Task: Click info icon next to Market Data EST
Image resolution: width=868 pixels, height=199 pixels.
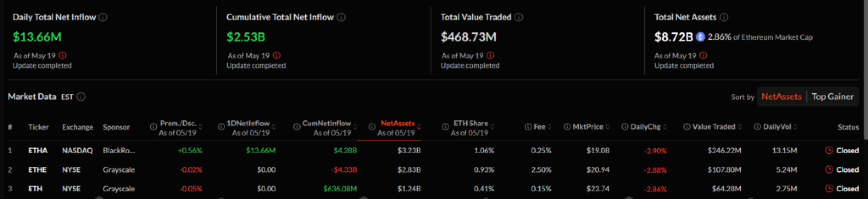Action: click(81, 97)
